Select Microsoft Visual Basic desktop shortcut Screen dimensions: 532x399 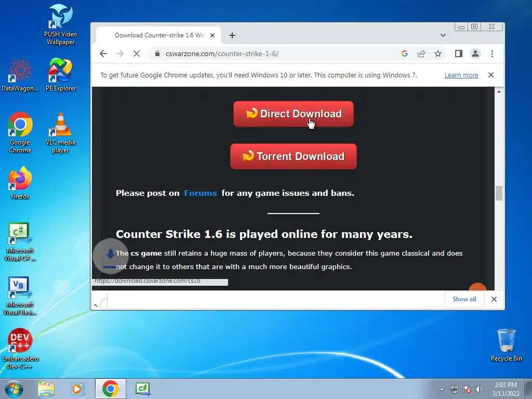[20, 296]
